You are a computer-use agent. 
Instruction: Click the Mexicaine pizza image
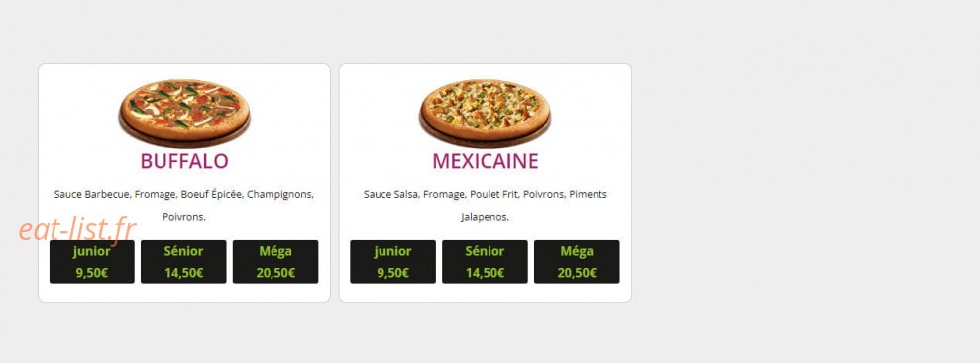(485, 113)
